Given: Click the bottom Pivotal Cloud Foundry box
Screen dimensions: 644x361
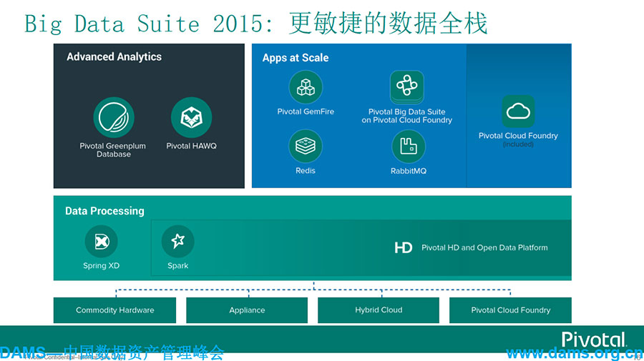Looking at the screenshot, I should tap(510, 310).
